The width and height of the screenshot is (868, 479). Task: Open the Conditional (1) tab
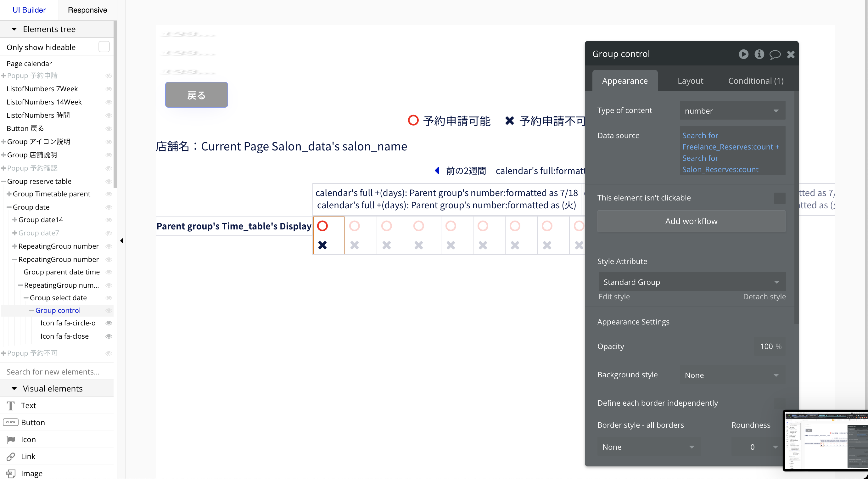coord(755,81)
